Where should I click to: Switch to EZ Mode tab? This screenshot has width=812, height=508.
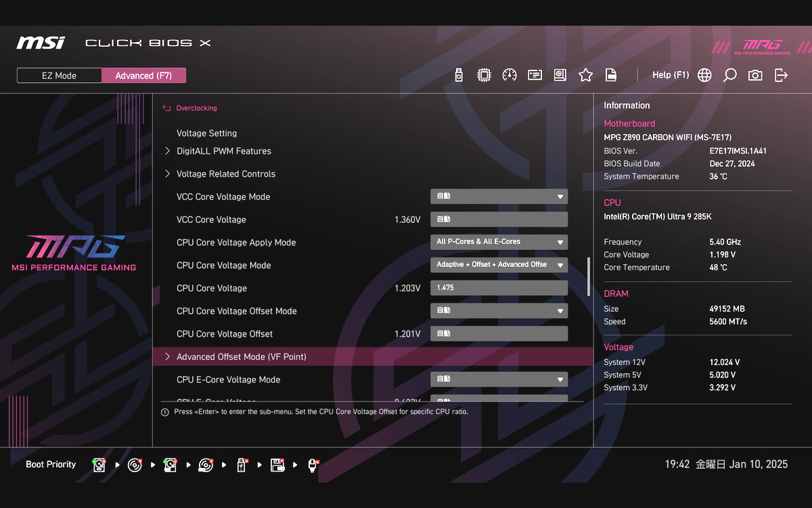60,75
